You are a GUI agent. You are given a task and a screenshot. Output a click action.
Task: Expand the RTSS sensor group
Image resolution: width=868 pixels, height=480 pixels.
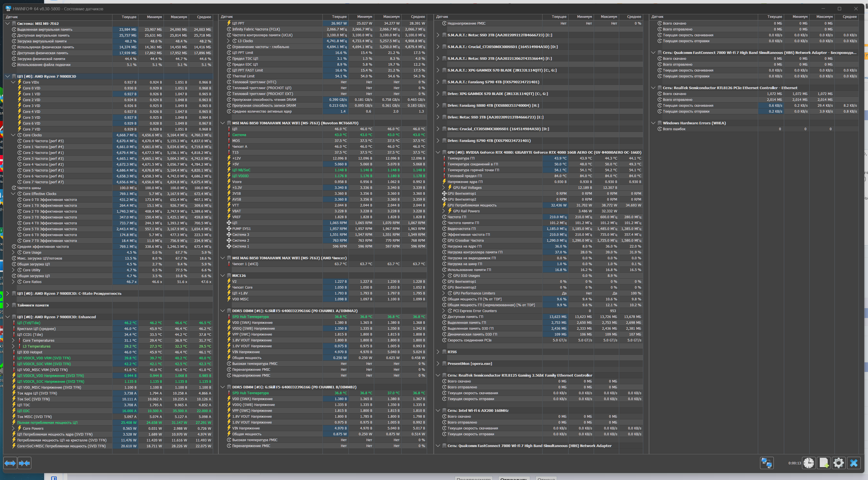tap(438, 352)
